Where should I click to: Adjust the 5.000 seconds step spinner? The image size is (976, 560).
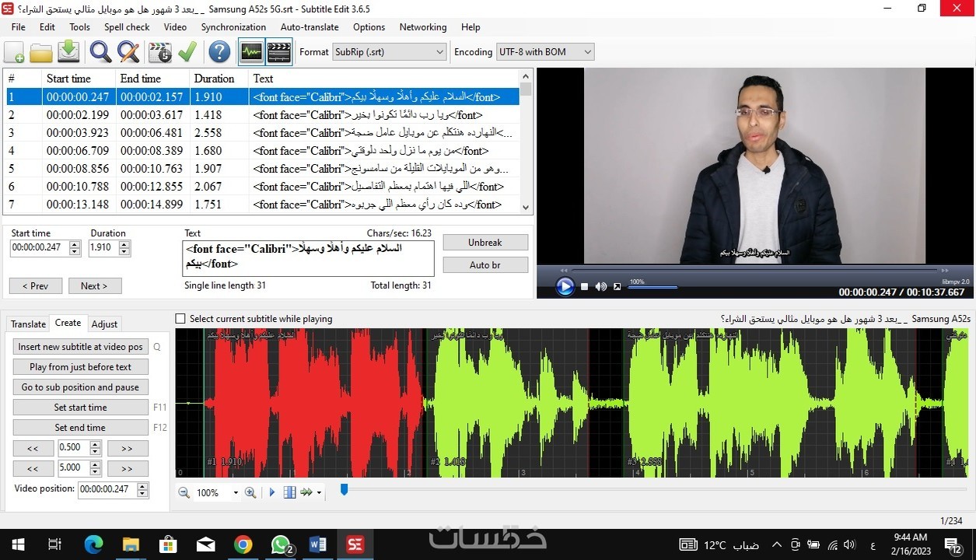click(x=96, y=468)
